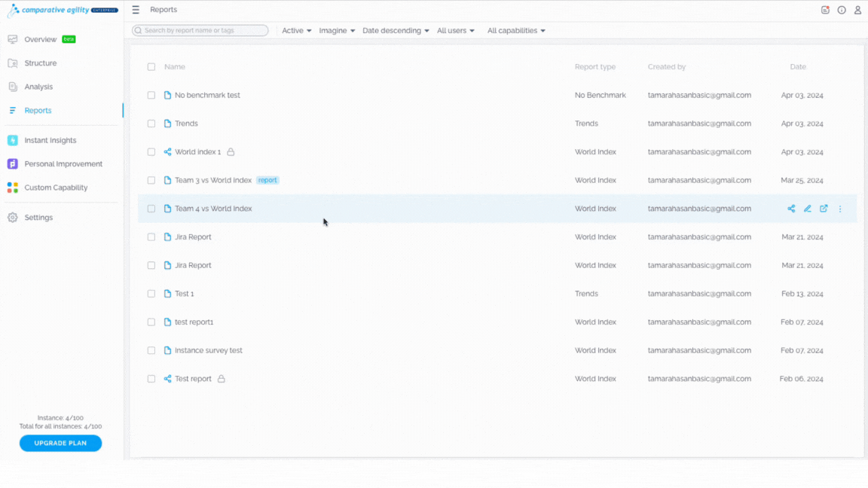
Task: Open the All capabilities filter dropdown
Action: click(x=516, y=30)
